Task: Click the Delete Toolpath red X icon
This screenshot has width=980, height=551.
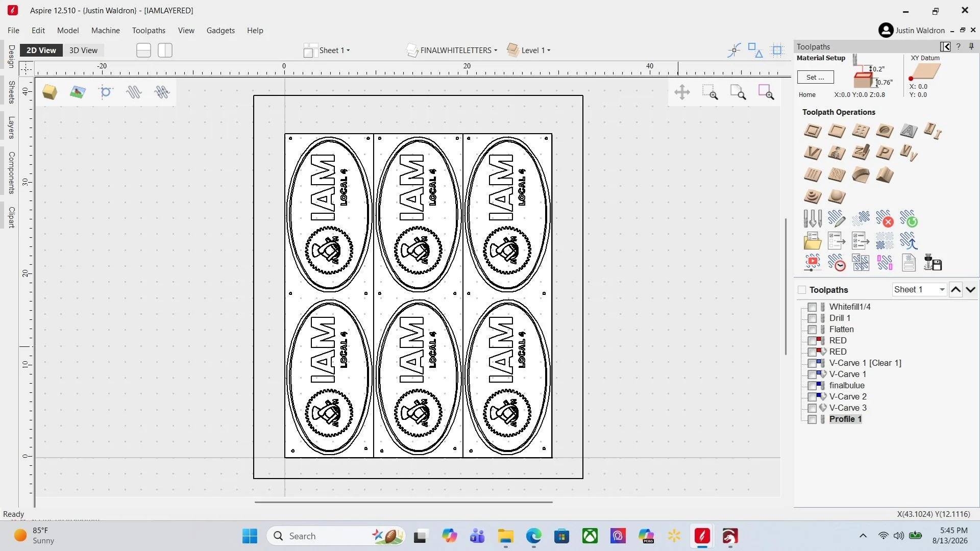Action: click(885, 219)
